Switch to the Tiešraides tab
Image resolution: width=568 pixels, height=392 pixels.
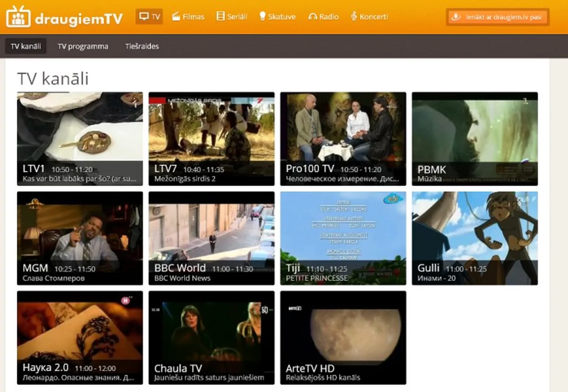(x=142, y=46)
